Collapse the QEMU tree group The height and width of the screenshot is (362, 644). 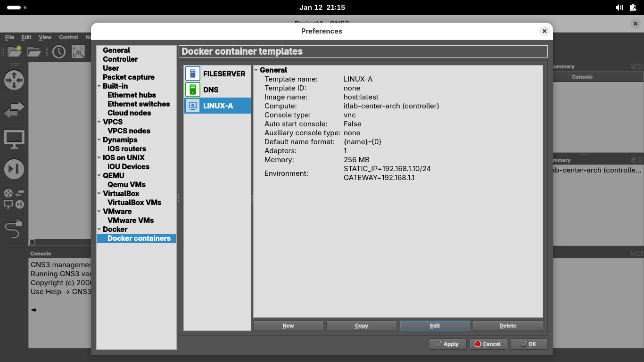(99, 176)
